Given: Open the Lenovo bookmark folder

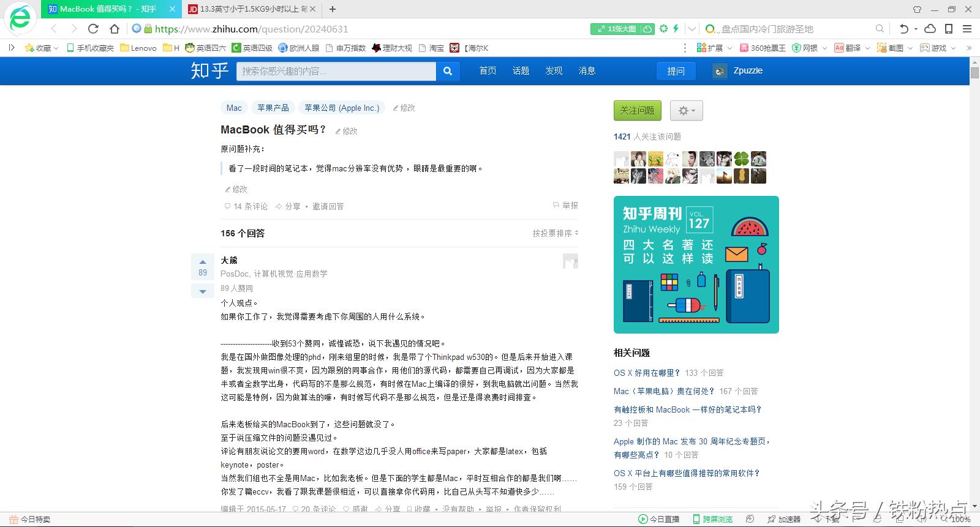Looking at the screenshot, I should coord(138,48).
